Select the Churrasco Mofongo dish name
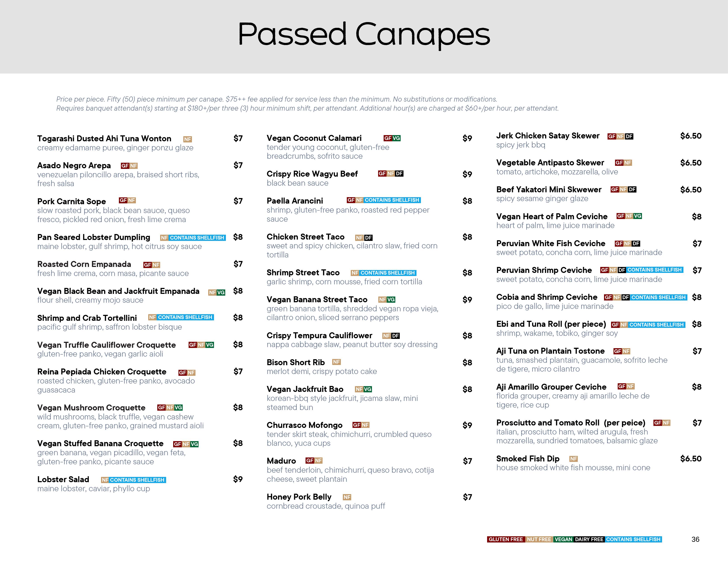 pyautogui.click(x=304, y=425)
